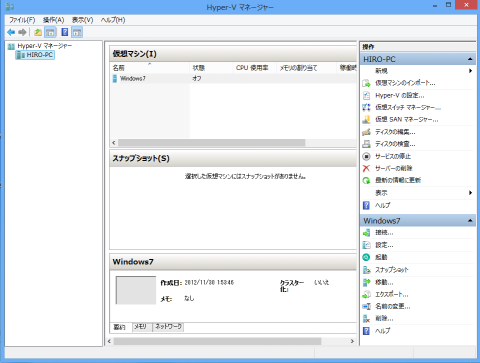Sort by 状態 column header

(211, 68)
